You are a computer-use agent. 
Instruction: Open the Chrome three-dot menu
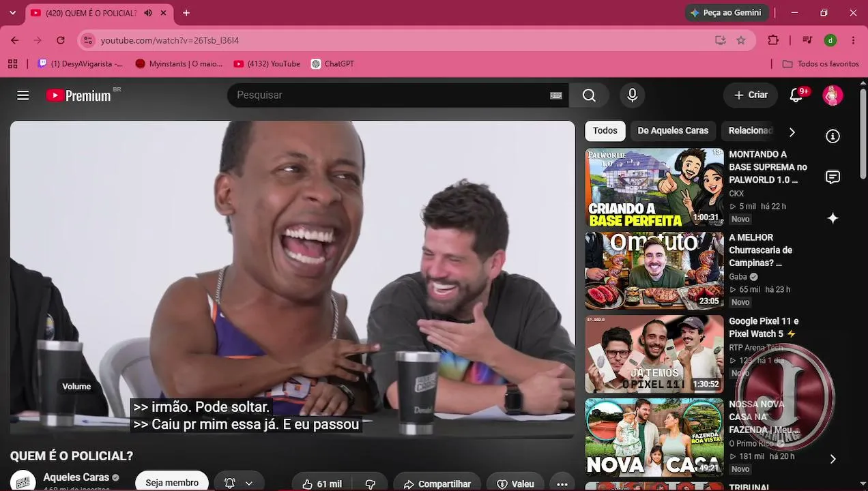(853, 40)
